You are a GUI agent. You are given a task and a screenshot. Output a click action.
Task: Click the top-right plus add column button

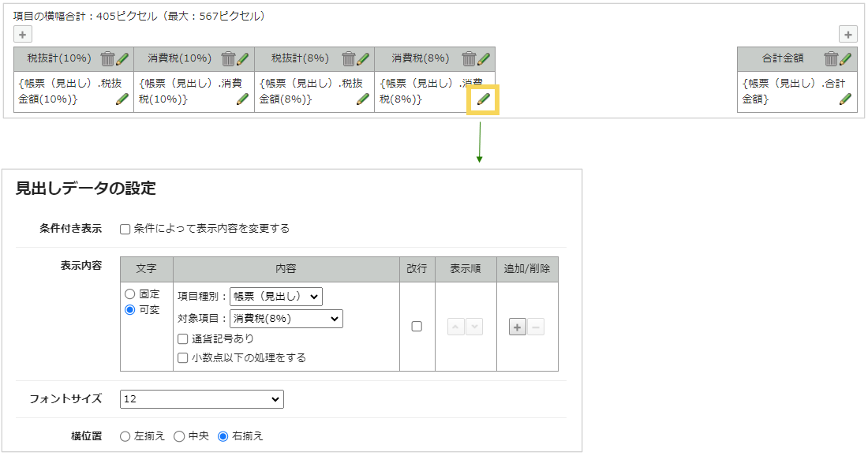pos(847,35)
